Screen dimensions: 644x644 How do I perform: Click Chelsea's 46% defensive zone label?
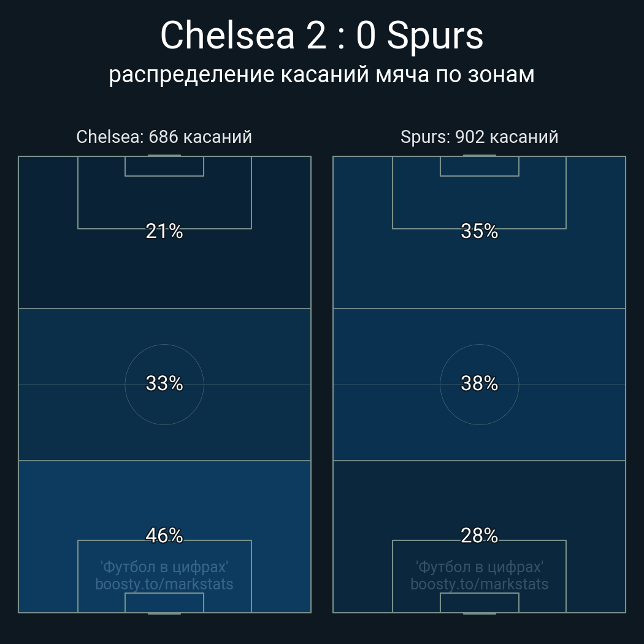[164, 535]
